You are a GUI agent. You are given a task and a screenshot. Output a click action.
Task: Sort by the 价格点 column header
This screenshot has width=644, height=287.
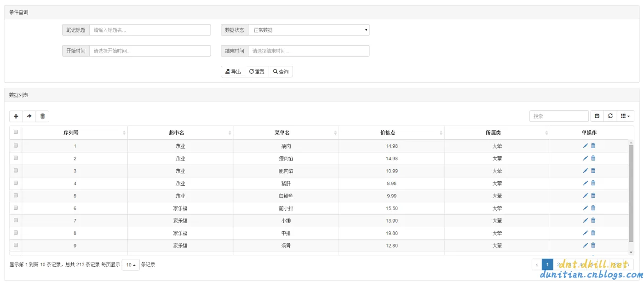click(x=391, y=132)
